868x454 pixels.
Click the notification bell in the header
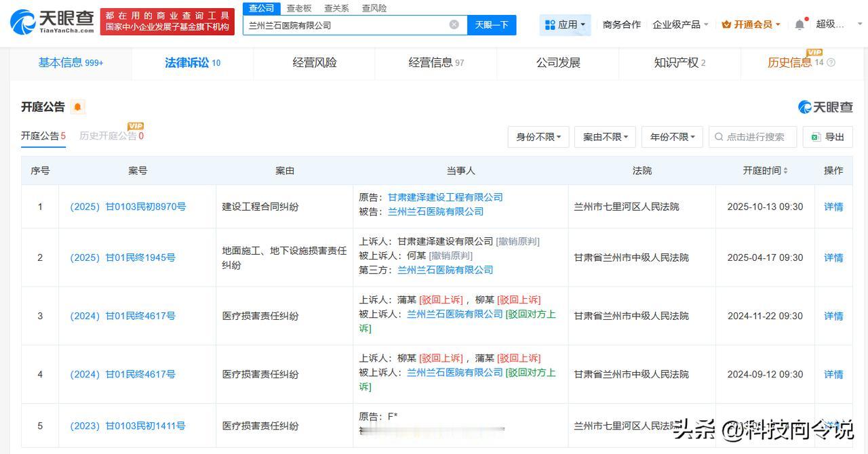pos(800,25)
